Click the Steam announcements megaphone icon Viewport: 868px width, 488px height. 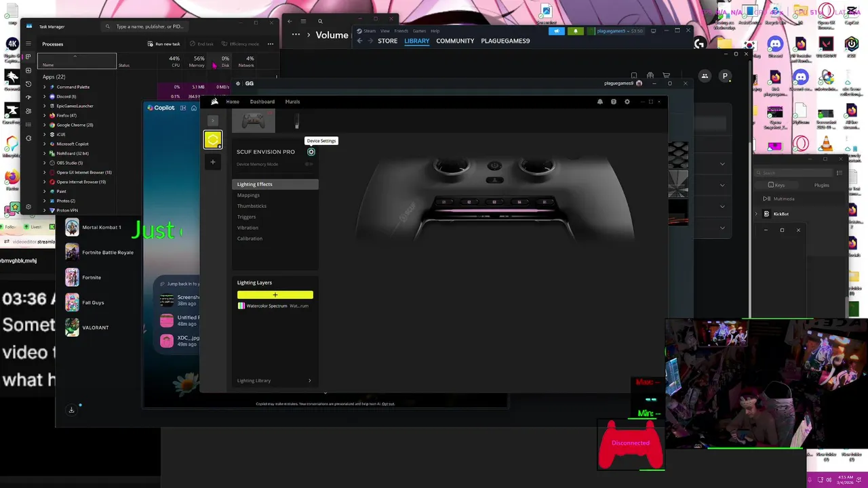[557, 30]
